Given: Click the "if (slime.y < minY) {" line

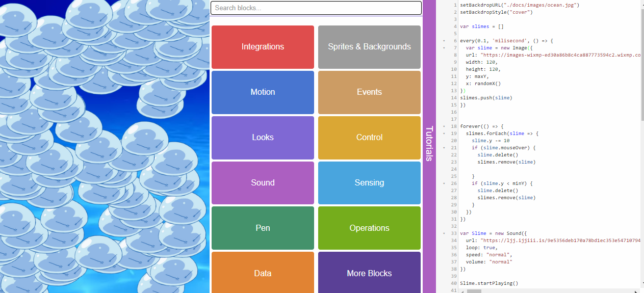Looking at the screenshot, I should [x=502, y=183].
